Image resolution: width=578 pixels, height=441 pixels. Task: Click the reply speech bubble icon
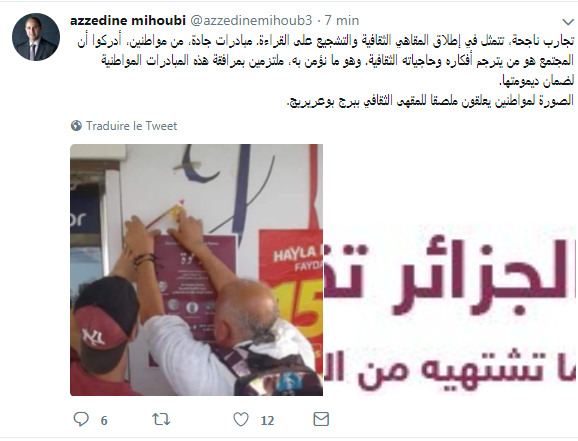81,419
